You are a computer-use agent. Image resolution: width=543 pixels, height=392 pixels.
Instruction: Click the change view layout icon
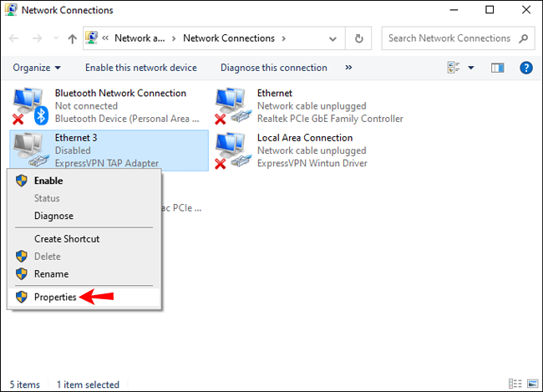coord(454,68)
